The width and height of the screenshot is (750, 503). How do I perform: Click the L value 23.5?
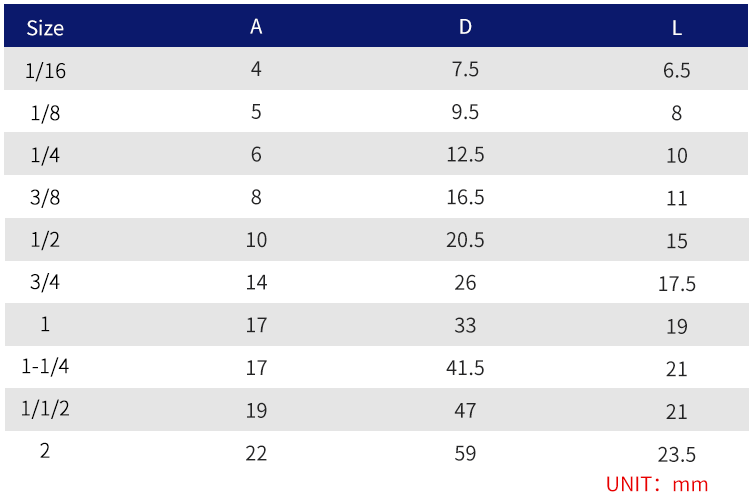pyautogui.click(x=677, y=454)
